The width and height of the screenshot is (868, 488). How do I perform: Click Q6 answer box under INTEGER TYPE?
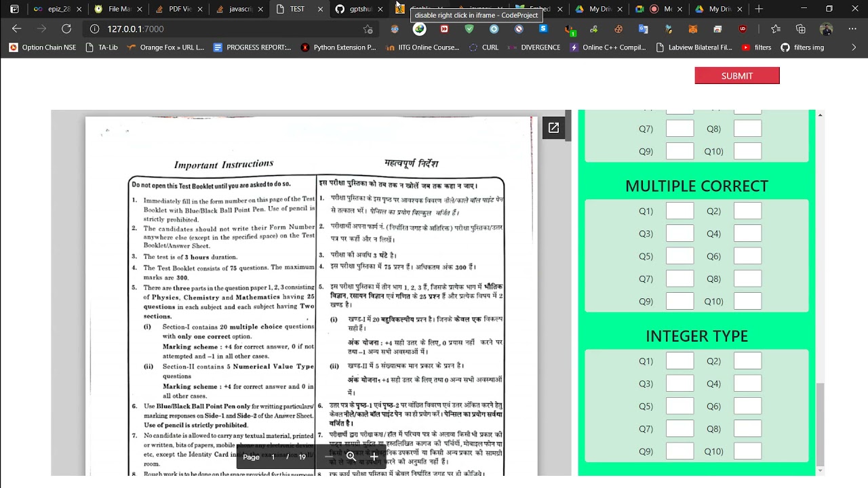pos(747,406)
